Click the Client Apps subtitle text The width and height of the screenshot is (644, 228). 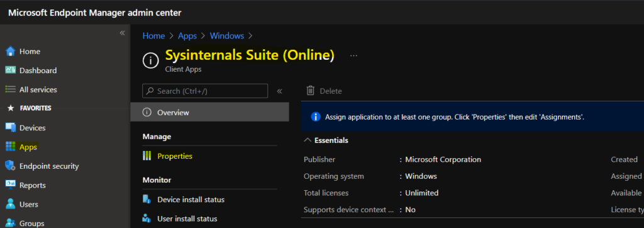pos(183,69)
